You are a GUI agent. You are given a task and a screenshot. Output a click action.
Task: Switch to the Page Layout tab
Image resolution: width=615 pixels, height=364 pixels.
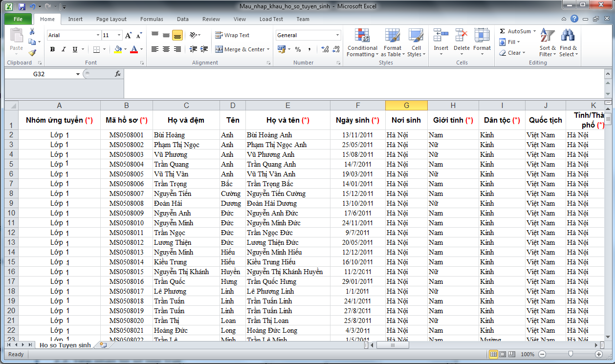tap(111, 19)
